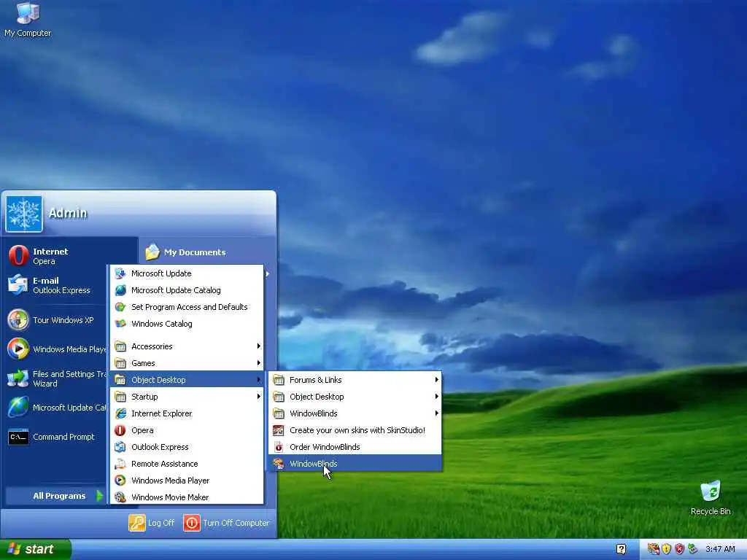This screenshot has width=747, height=560.
Task: Expand the Games submenu
Action: pos(187,363)
